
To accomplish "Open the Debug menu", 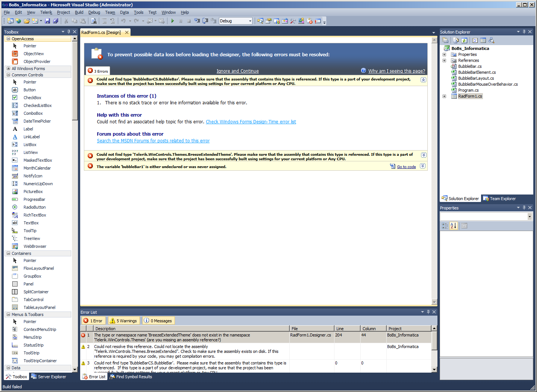I will coord(94,12).
